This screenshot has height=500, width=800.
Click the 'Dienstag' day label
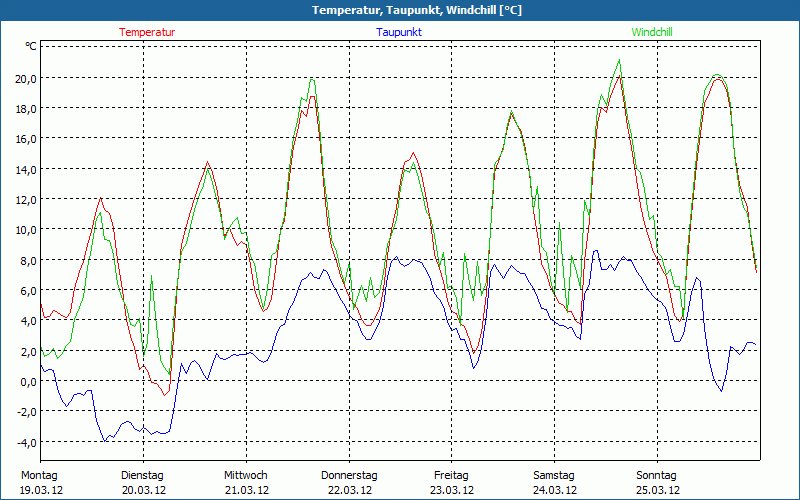(142, 476)
